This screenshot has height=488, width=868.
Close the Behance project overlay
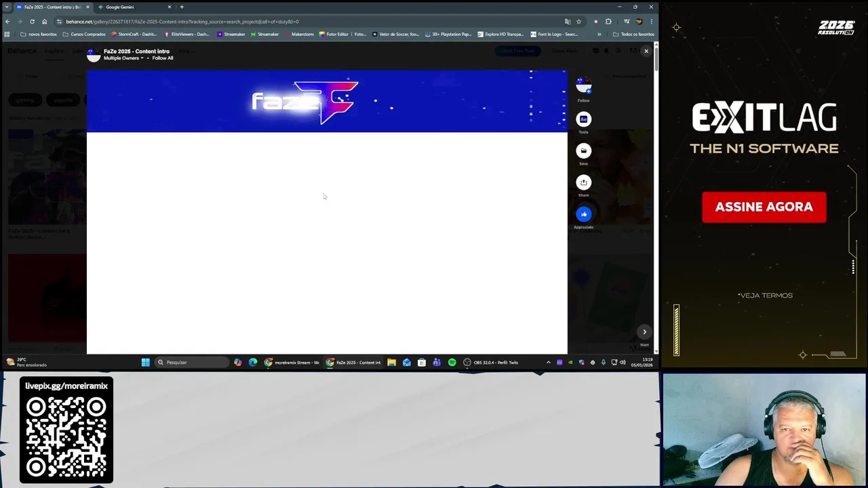coord(646,51)
